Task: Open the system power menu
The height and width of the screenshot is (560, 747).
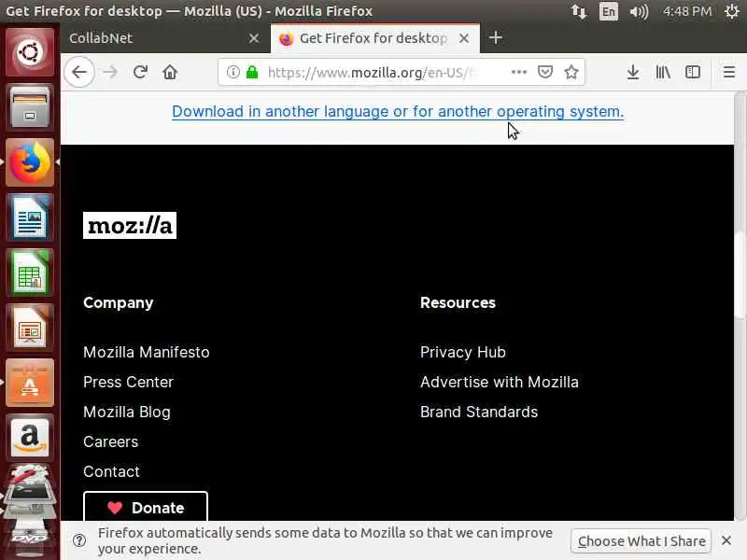Action: tap(732, 11)
